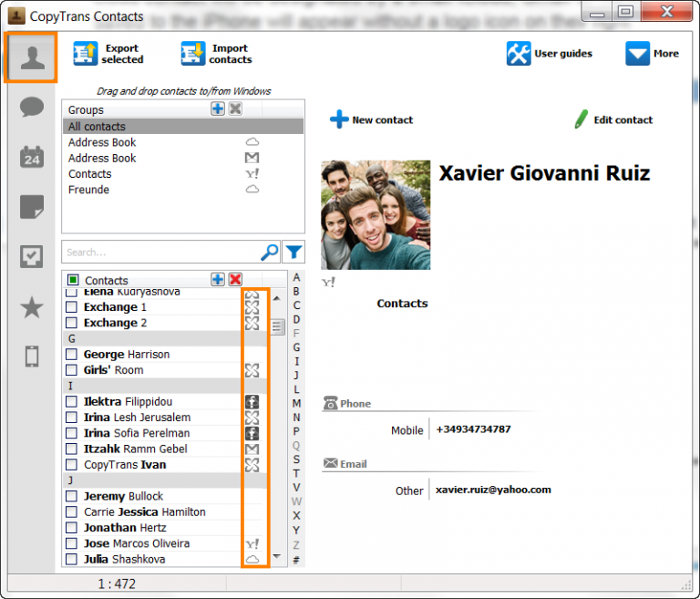Image resolution: width=700 pixels, height=599 pixels.
Task: Open the Messages speech bubble sidebar icon
Action: (32, 108)
